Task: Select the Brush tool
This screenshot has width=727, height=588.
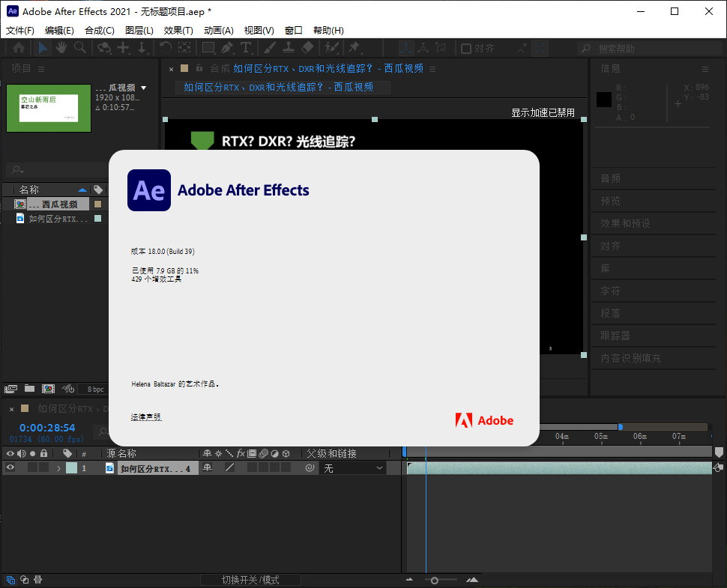Action: (270, 48)
